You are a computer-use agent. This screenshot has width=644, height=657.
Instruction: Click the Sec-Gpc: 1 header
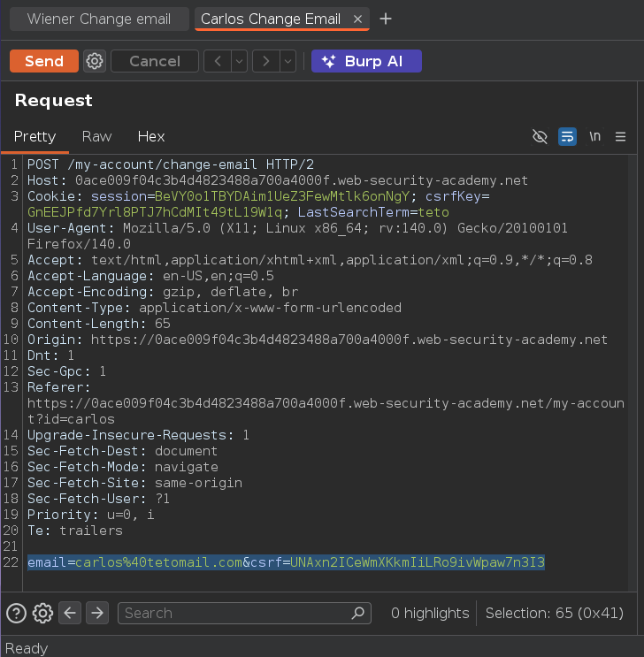coord(66,371)
